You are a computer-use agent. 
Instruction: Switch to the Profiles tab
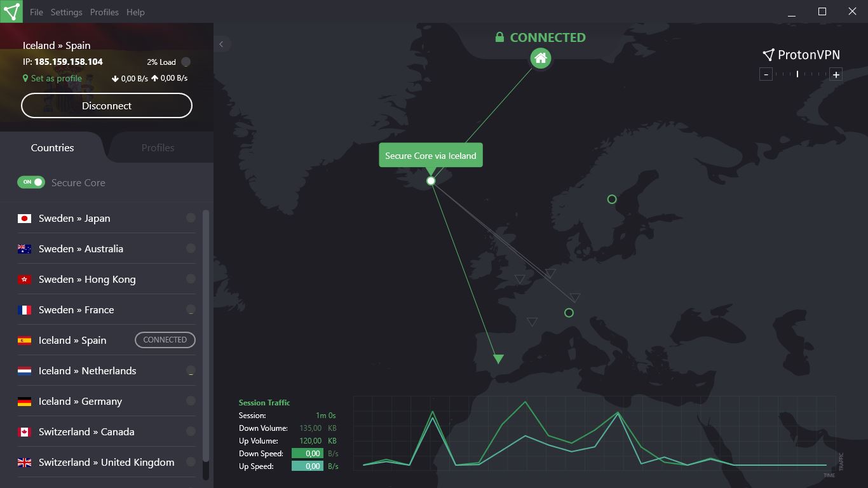click(x=157, y=147)
